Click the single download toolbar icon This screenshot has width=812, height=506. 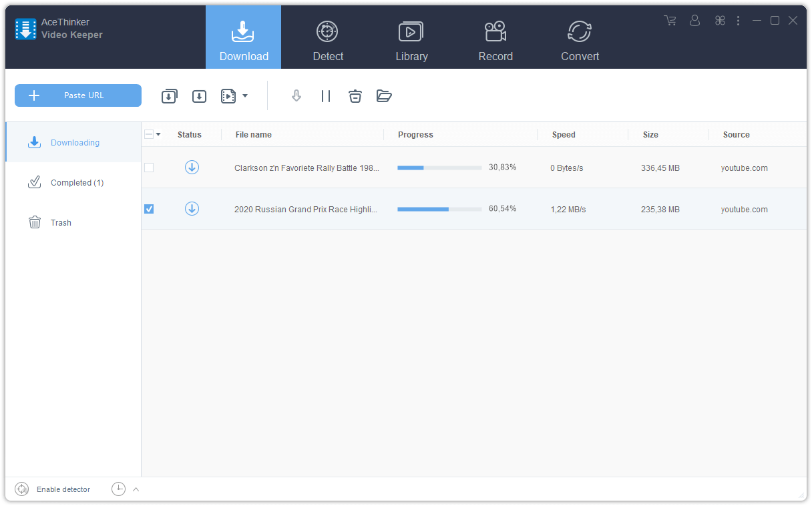pos(199,96)
